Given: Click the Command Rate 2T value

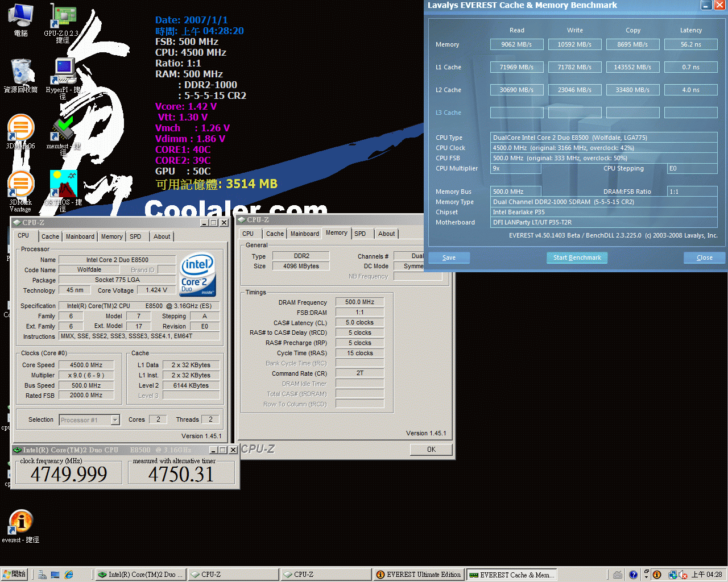Looking at the screenshot, I should pos(359,373).
